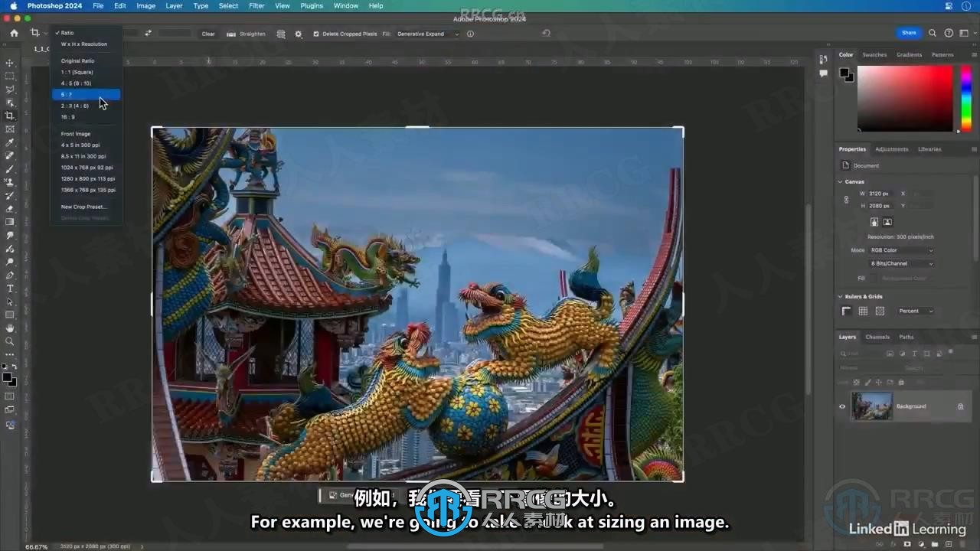The height and width of the screenshot is (551, 980).
Task: Collapse the Rulers & Grids section
Action: [841, 296]
